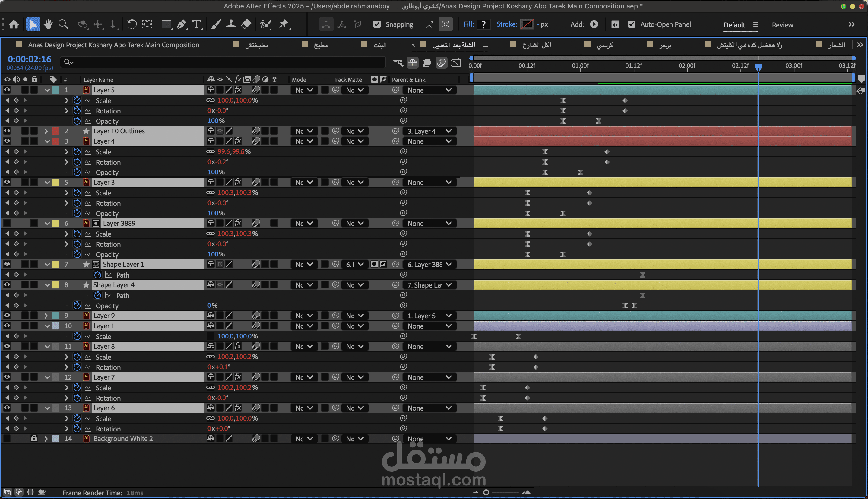Image resolution: width=868 pixels, height=499 pixels.
Task: Select the Eraser tool
Action: pos(246,24)
